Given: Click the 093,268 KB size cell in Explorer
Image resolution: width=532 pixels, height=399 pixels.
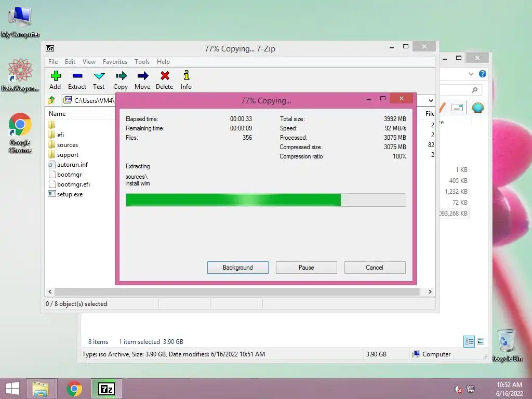Looking at the screenshot, I should click(453, 214).
